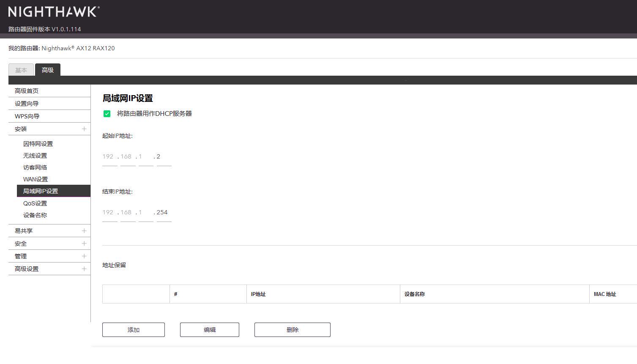Open the 设置向导 page
The width and height of the screenshot is (637, 364).
[27, 103]
